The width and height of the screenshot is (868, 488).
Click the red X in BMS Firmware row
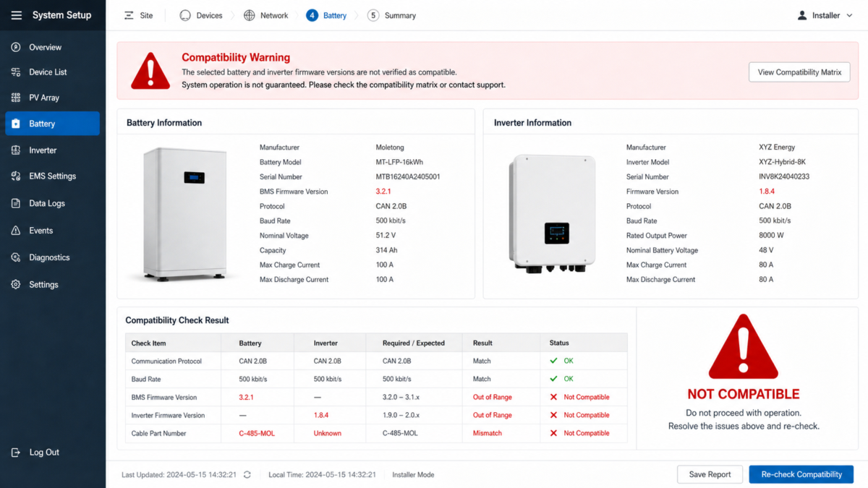553,397
